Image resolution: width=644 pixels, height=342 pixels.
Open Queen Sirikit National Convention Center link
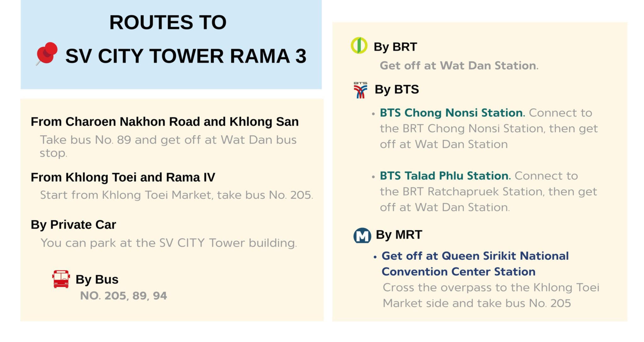click(x=475, y=263)
